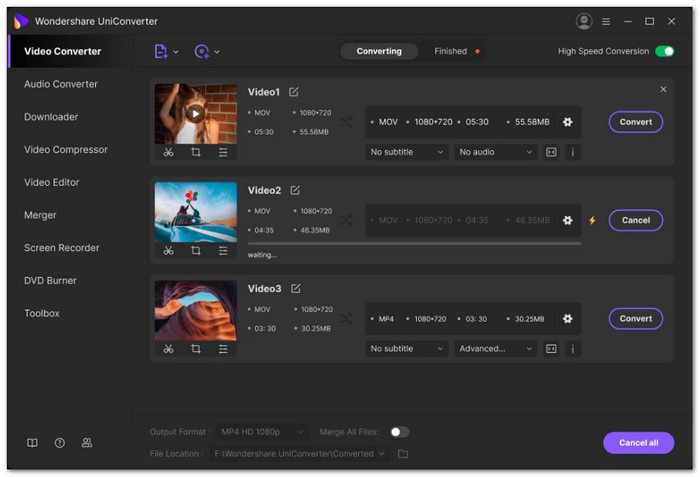Open output settings gear for Video2
This screenshot has height=477, width=700.
click(x=567, y=220)
